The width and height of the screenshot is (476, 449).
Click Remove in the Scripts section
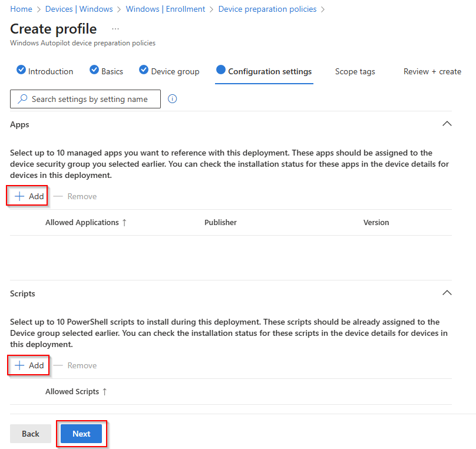[x=75, y=365]
